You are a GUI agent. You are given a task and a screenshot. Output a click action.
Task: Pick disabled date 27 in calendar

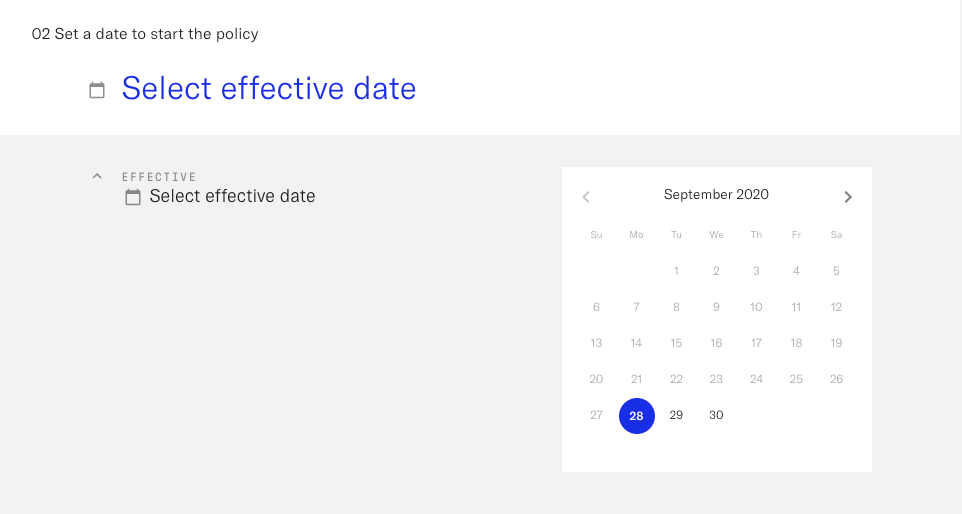[596, 415]
